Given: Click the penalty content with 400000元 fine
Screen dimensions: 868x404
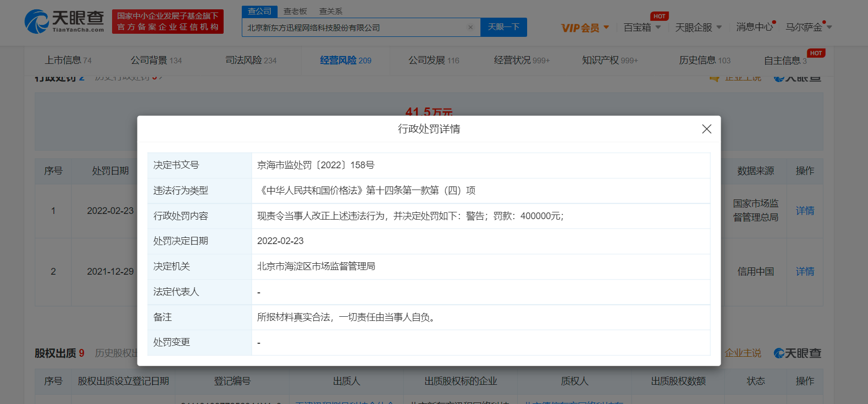Looking at the screenshot, I should pos(410,216).
